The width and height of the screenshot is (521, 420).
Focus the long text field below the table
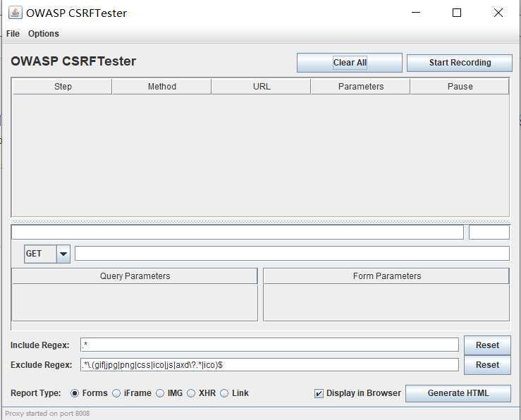238,232
